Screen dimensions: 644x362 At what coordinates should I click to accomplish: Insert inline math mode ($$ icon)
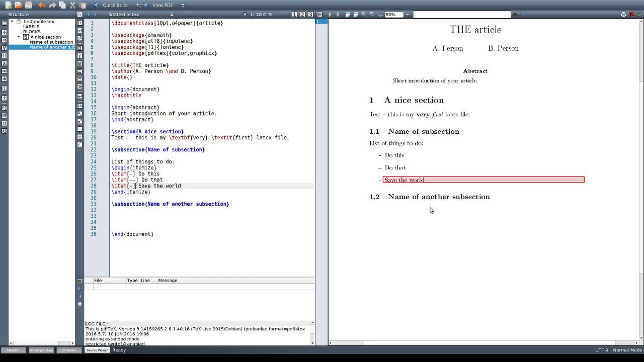(x=79, y=106)
